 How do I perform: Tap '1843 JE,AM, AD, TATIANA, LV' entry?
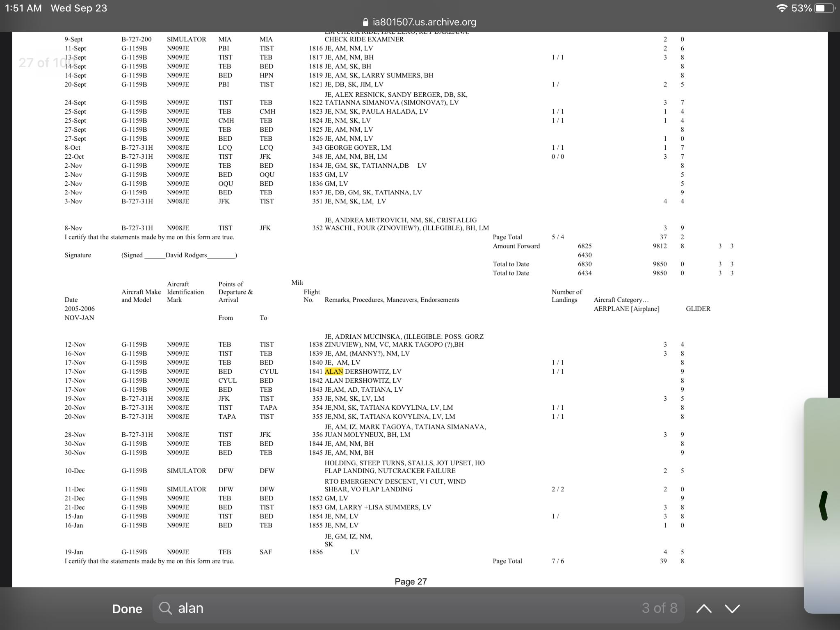[x=356, y=390]
